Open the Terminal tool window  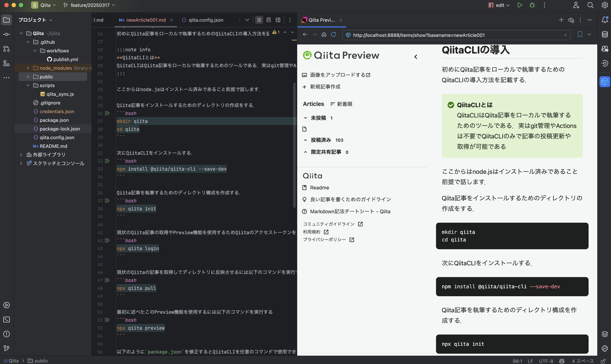[7, 320]
